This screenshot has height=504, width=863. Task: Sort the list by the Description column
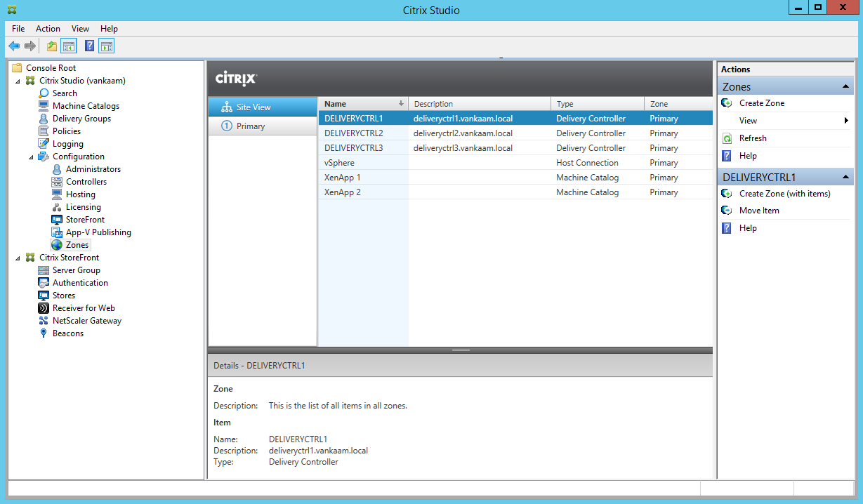click(x=480, y=104)
